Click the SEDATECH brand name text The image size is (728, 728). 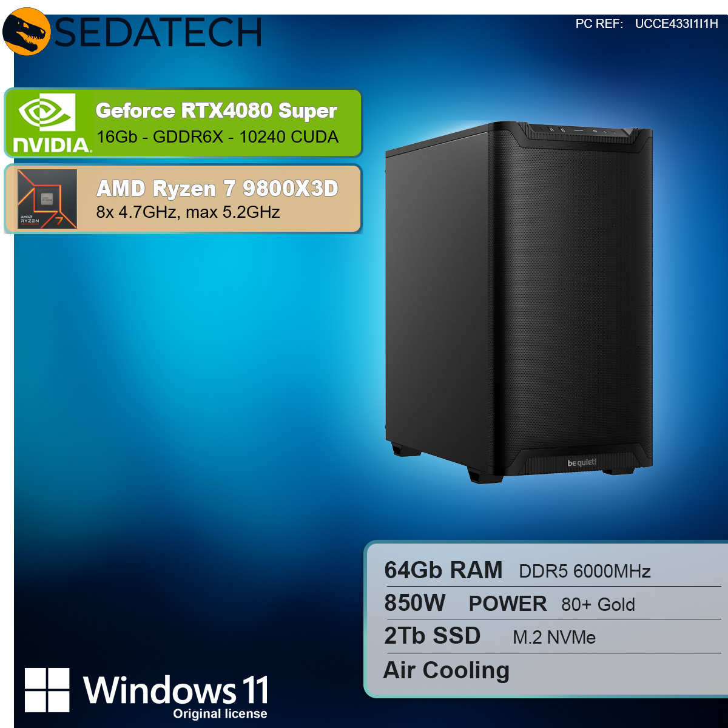(159, 33)
